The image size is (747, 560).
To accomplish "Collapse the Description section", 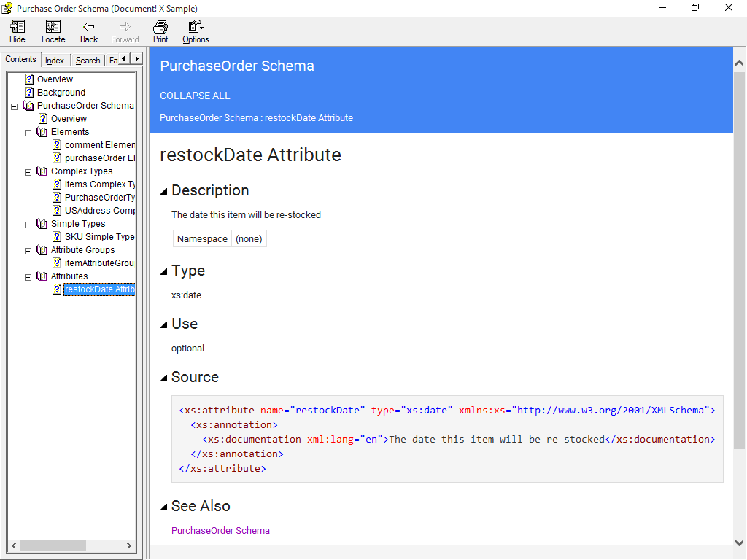I will (164, 192).
